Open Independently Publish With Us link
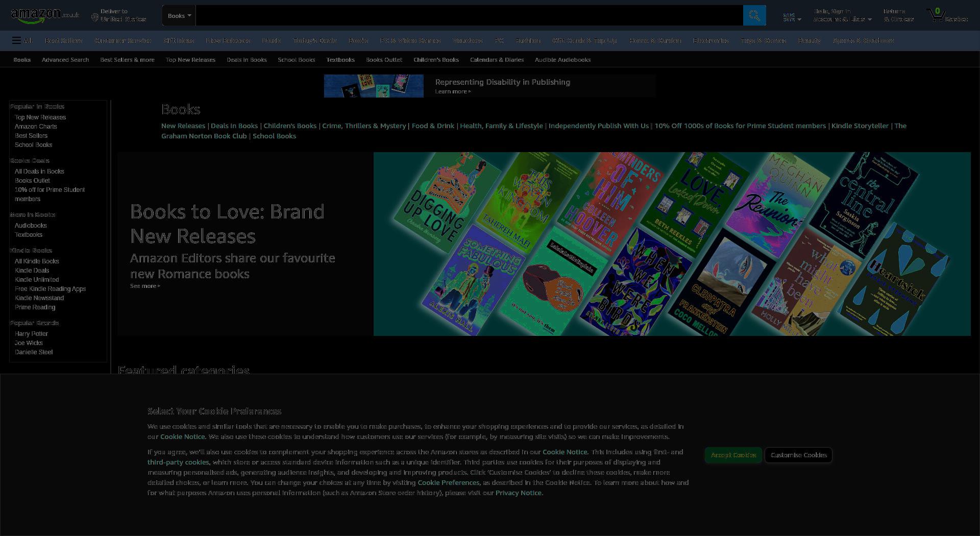The image size is (980, 536). pyautogui.click(x=599, y=126)
